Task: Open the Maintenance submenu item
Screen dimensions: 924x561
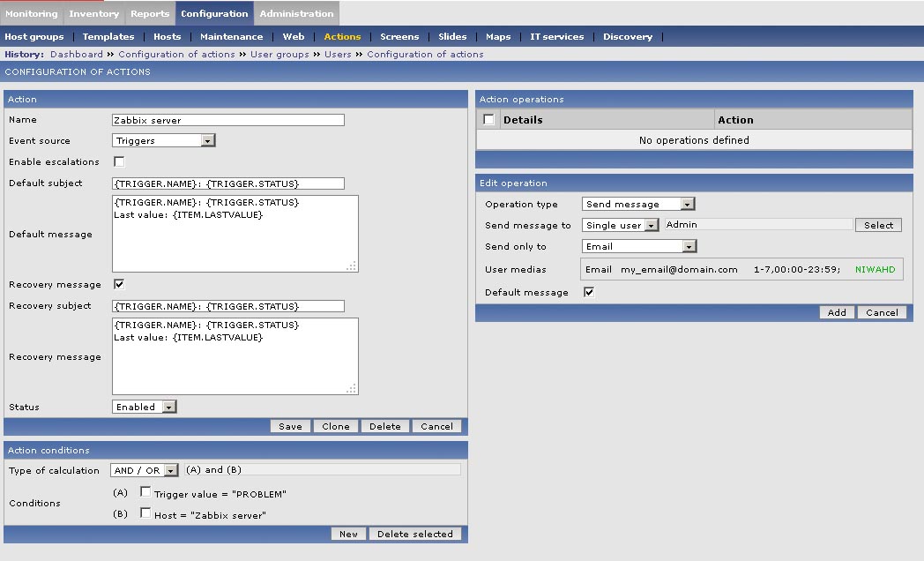Action: point(232,36)
